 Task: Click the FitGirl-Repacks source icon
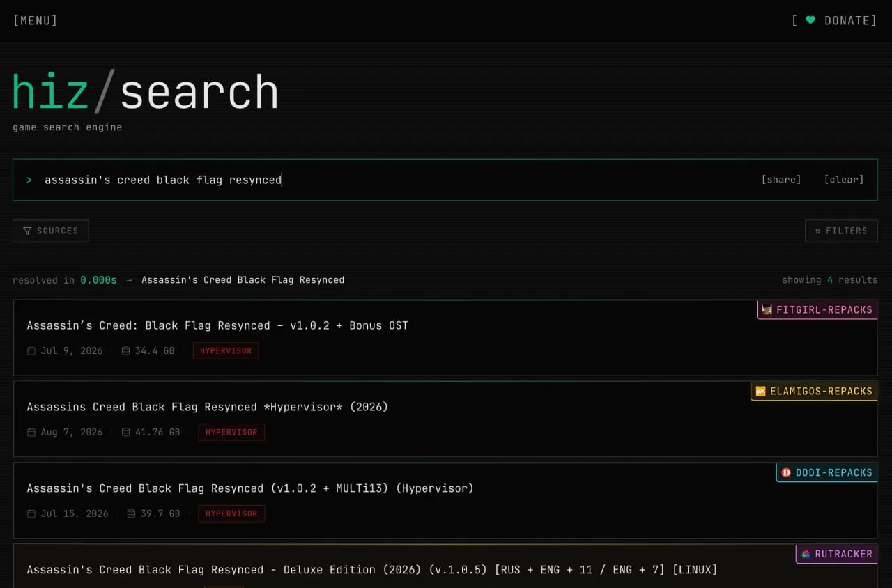click(767, 310)
